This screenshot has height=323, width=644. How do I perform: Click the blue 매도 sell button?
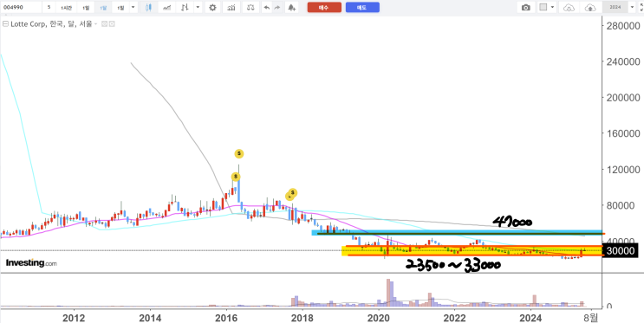pyautogui.click(x=362, y=8)
